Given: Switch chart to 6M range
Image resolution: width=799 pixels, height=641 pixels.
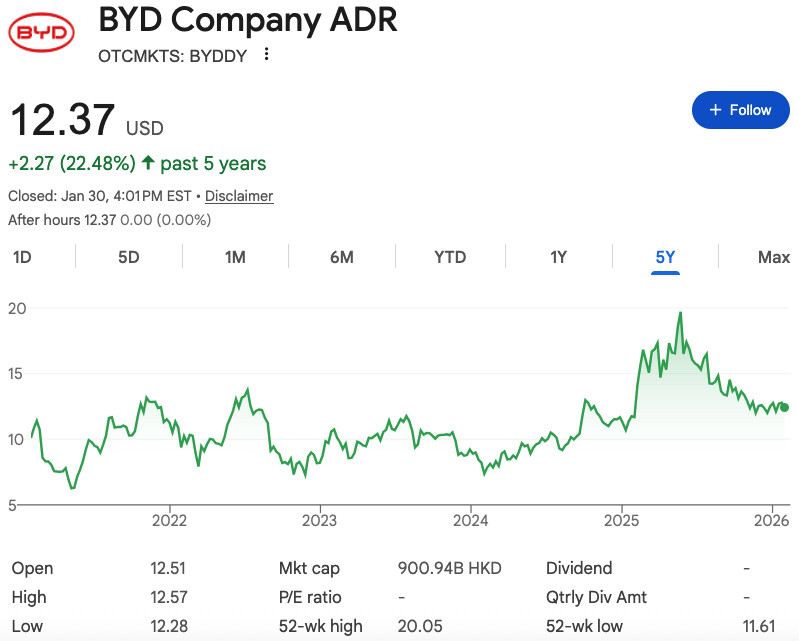Looking at the screenshot, I should tap(342, 257).
